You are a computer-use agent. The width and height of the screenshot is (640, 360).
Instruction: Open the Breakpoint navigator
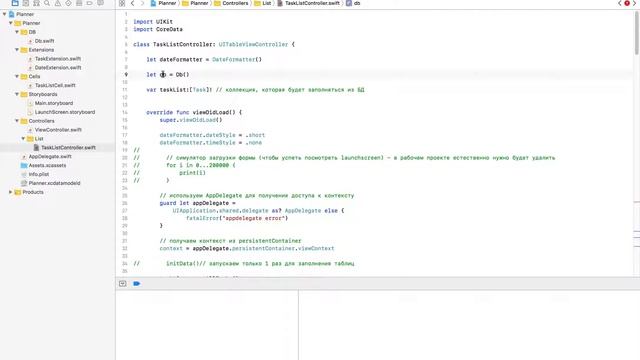tap(89, 3)
